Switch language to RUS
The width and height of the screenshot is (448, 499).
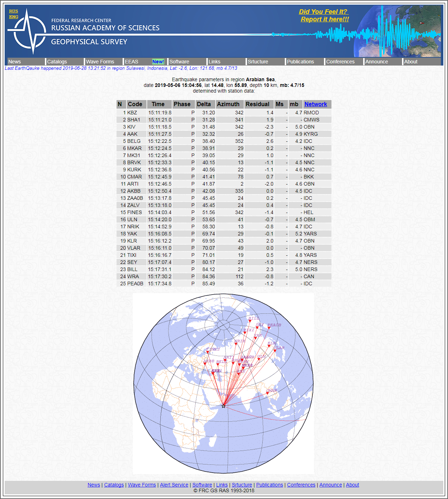pos(14,11)
